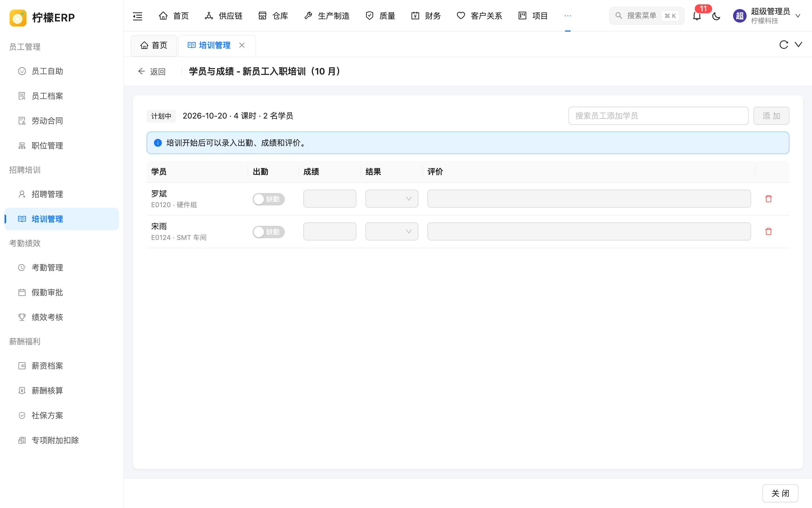Open 考勤管理 in the sidebar

pyautogui.click(x=62, y=268)
